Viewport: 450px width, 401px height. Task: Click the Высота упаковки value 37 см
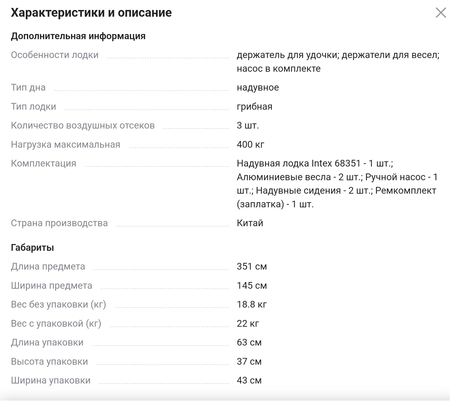coord(249,362)
